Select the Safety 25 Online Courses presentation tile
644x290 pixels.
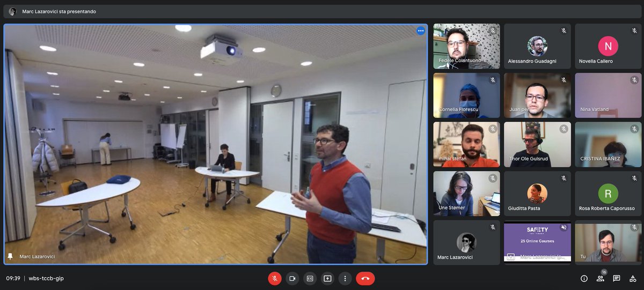click(537, 242)
